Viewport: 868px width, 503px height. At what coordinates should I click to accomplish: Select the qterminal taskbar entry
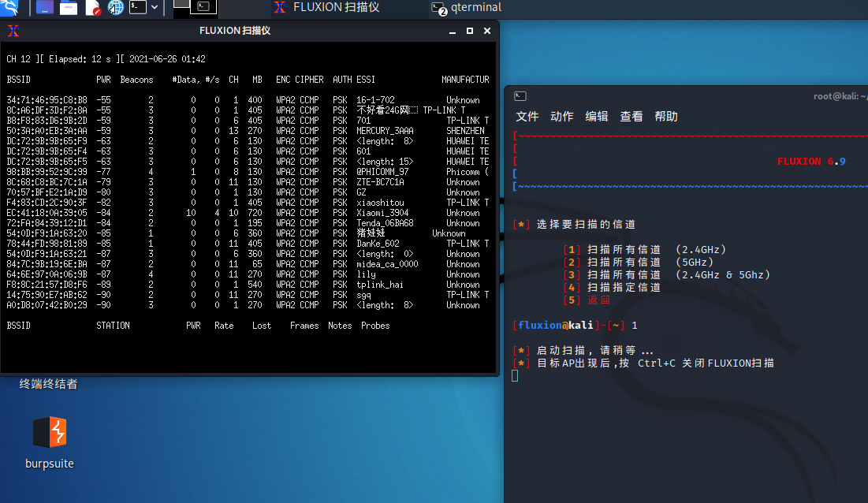467,8
